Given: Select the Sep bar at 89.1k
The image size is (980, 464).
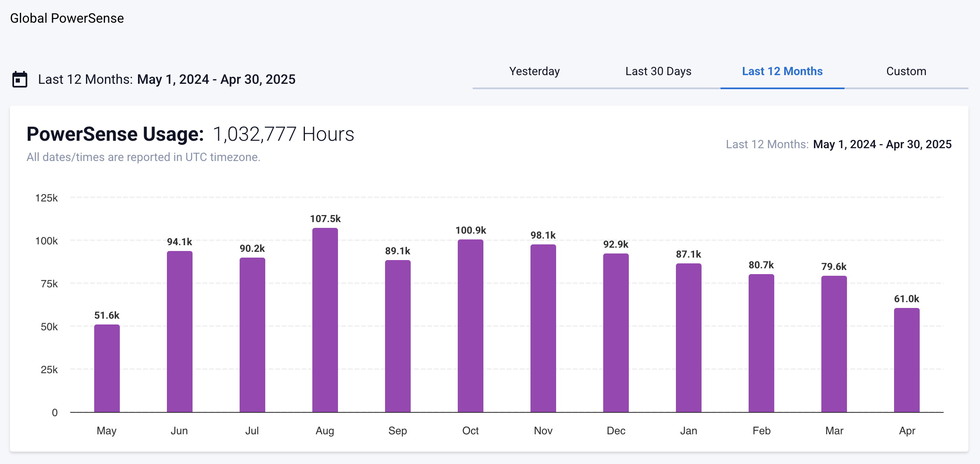Looking at the screenshot, I should (397, 336).
